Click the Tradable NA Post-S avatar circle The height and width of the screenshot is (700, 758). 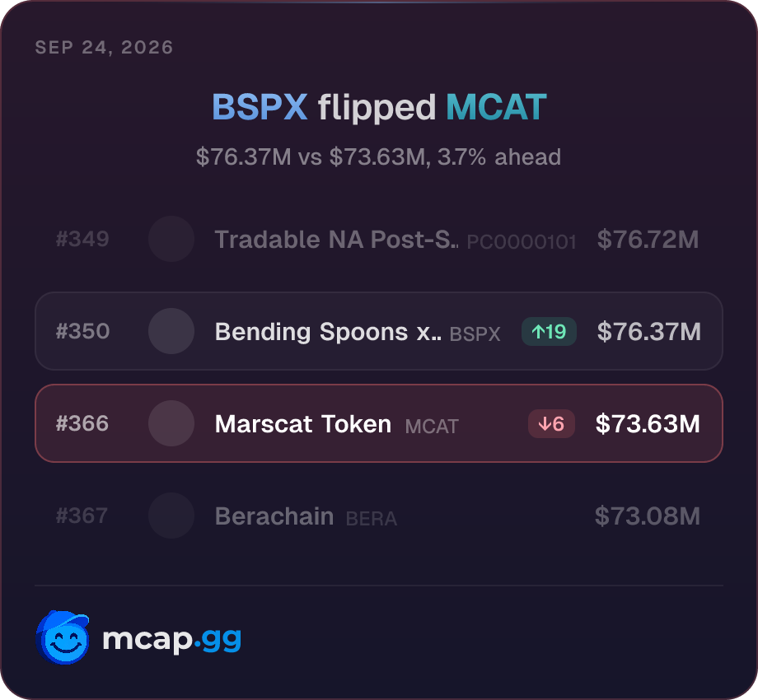[x=171, y=239]
